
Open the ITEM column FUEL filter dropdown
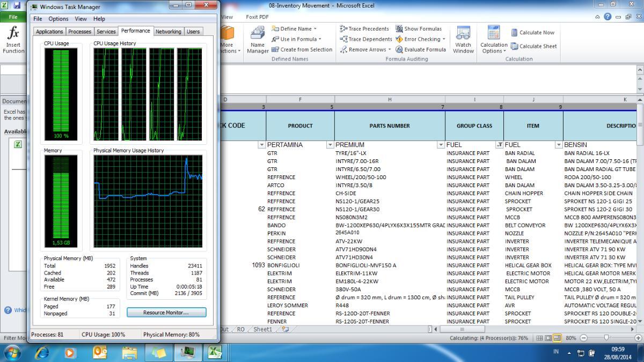[559, 145]
